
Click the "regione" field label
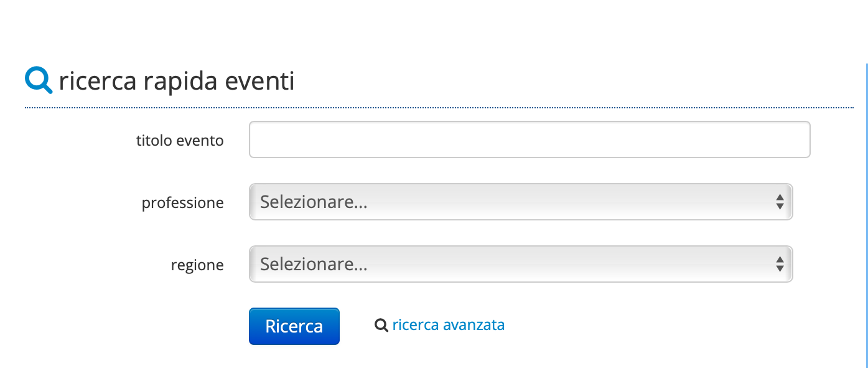coord(197,265)
